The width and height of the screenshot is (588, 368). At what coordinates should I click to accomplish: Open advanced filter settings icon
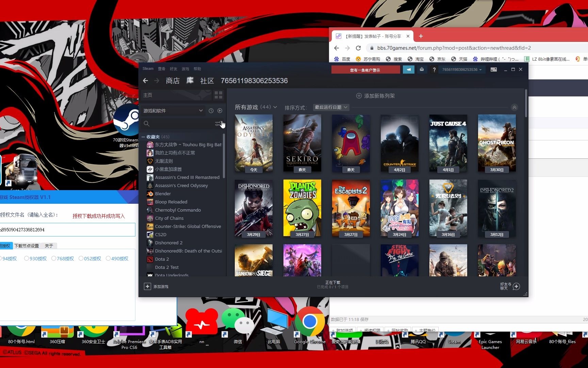point(218,124)
